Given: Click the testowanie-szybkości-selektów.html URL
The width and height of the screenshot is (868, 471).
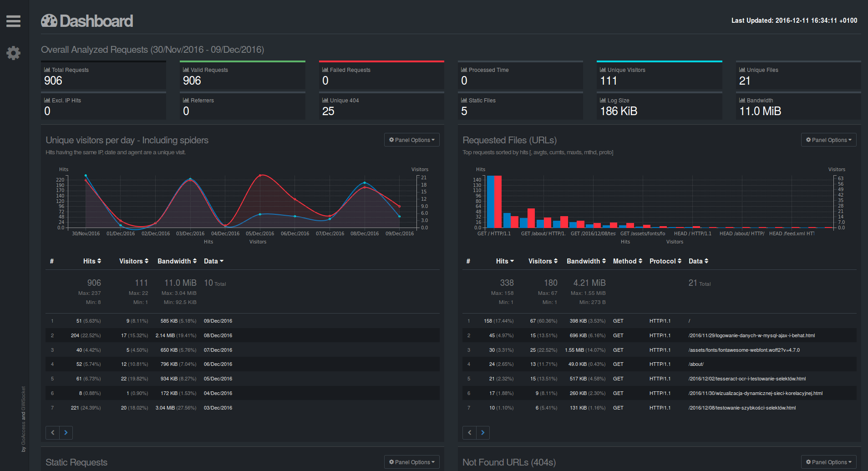Looking at the screenshot, I should 742,408.
